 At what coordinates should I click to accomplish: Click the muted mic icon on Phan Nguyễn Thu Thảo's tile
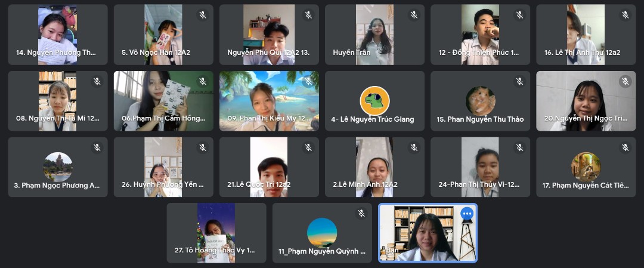tap(519, 81)
